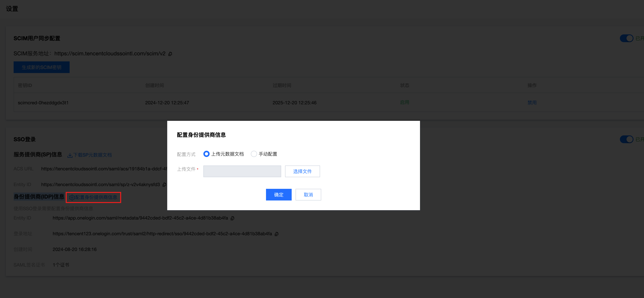644x298 pixels.
Task: Click 禁用 to disable the SCIM key
Action: pyautogui.click(x=532, y=103)
